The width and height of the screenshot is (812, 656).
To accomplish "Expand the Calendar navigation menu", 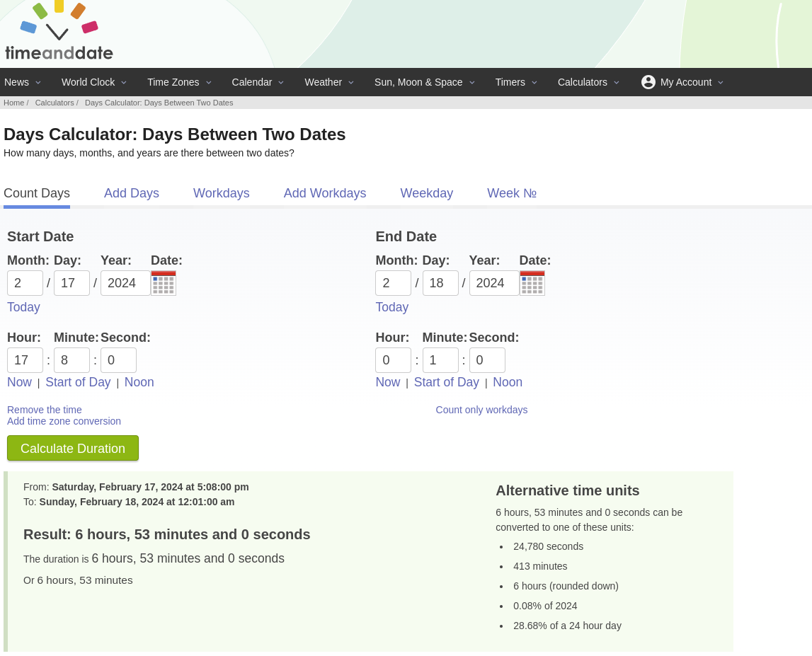I will pos(258,82).
